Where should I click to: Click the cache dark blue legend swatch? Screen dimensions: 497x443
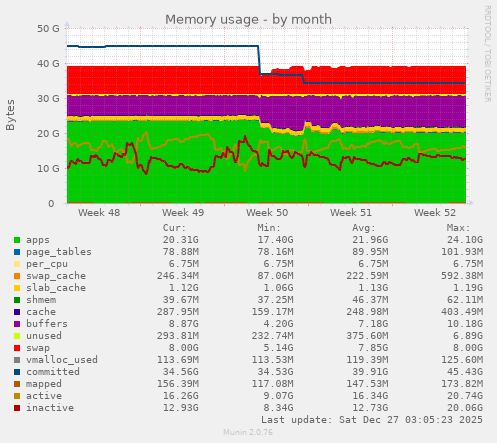[x=17, y=312]
